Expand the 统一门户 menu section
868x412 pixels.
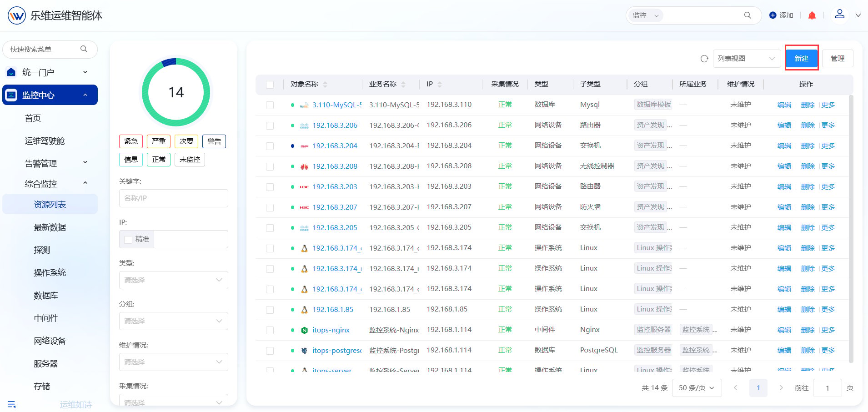coord(85,72)
